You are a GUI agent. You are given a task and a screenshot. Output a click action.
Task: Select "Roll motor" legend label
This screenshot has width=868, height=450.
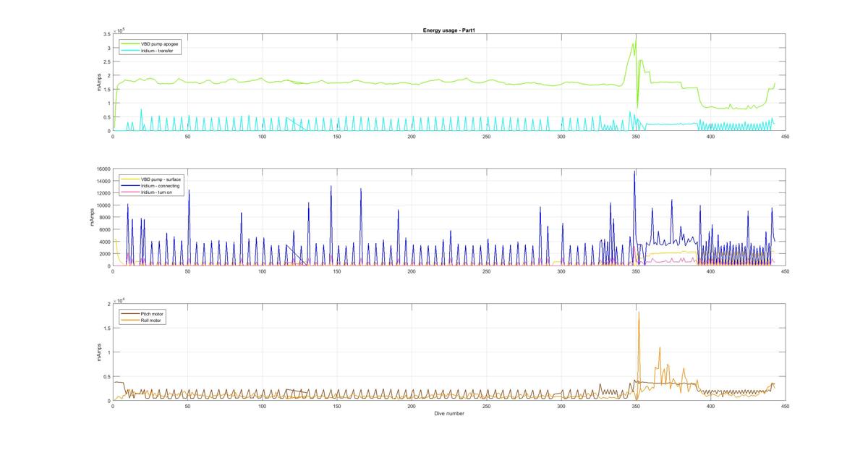pos(151,320)
